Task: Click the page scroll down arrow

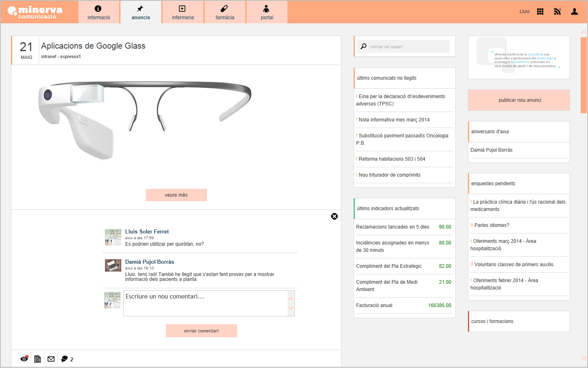Action: (584, 358)
